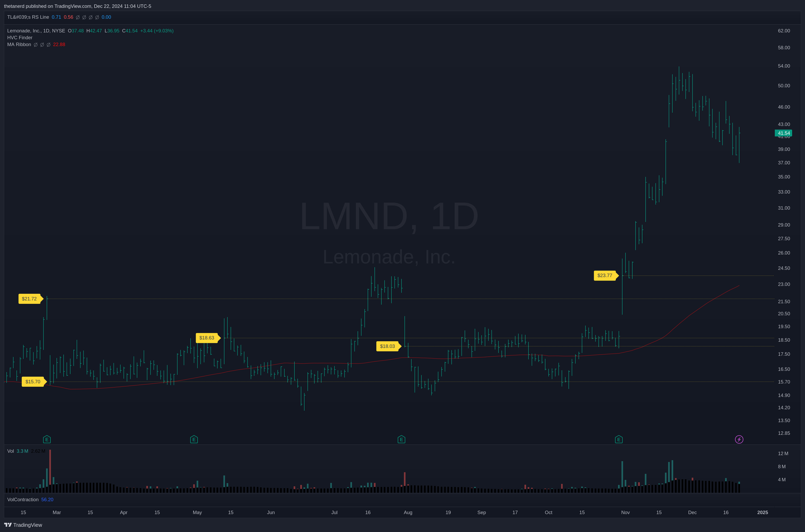
Task: Click the change value +3.44 (+9.03%)
Action: pos(157,31)
